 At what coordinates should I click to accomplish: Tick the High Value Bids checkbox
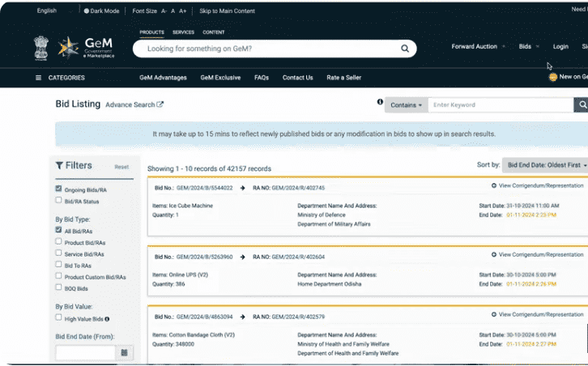(58, 318)
